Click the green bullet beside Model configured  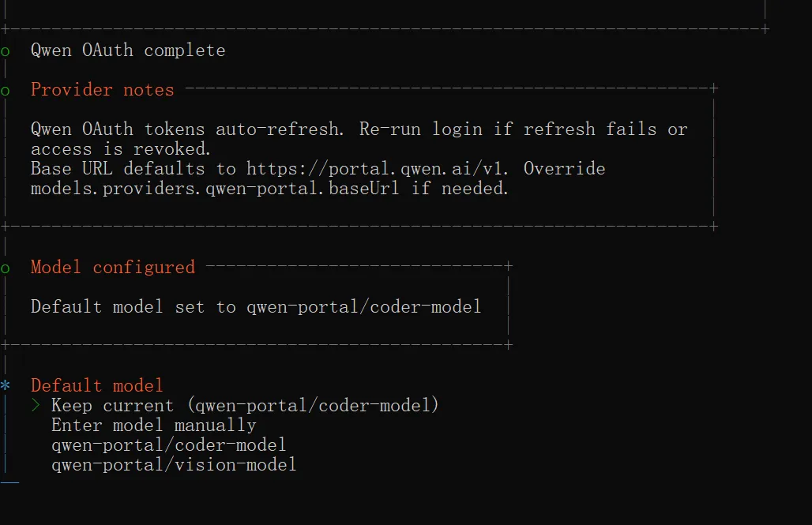pyautogui.click(x=6, y=268)
